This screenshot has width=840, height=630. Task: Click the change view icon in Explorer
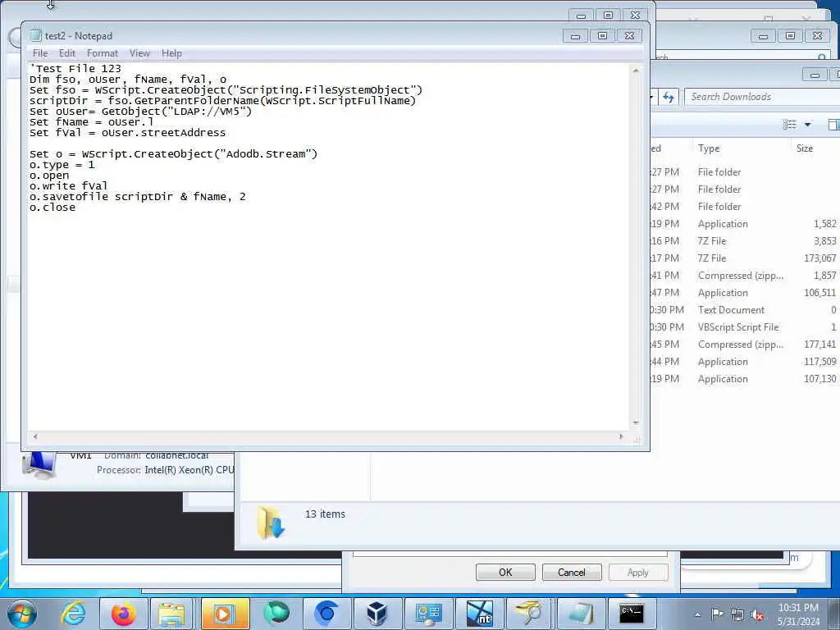point(790,125)
